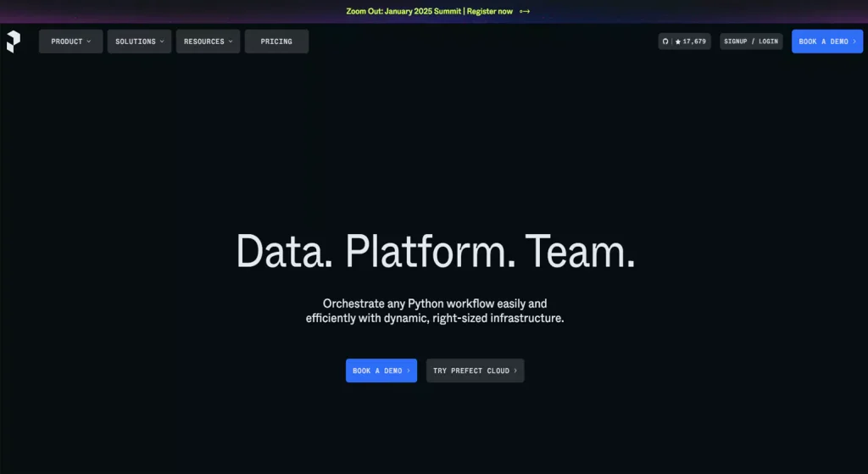Open the GitHub repository icon
Screen dimensions: 868x474
click(665, 42)
